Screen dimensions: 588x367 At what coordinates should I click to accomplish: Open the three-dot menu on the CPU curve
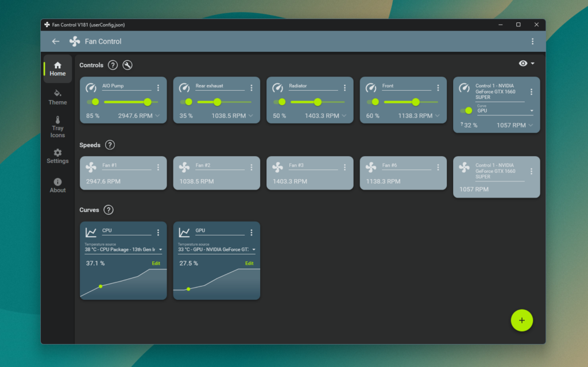pos(158,233)
